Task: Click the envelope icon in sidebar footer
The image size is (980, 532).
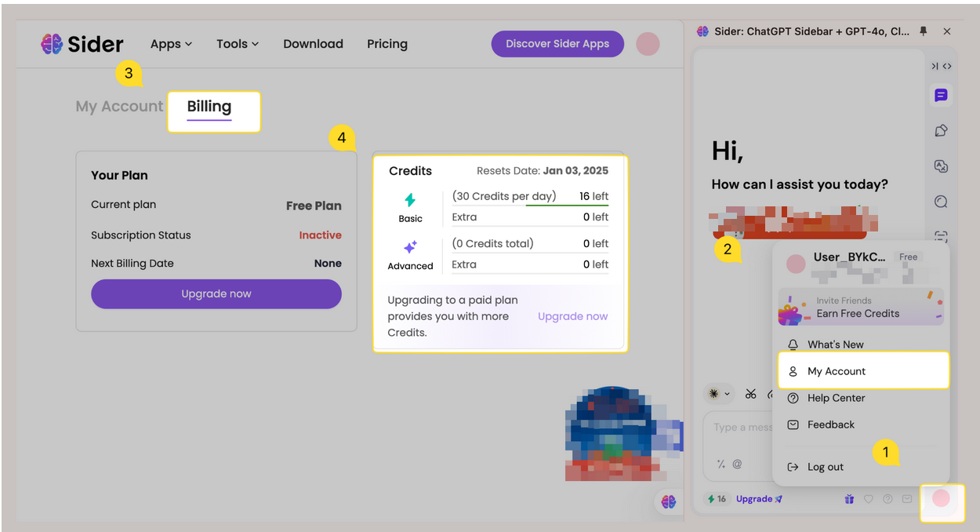Action: pos(907,499)
